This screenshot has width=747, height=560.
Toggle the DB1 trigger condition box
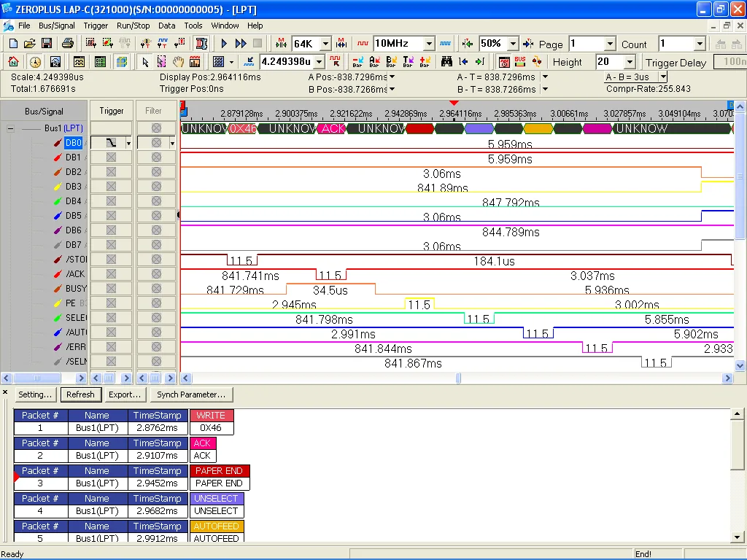[x=111, y=157]
